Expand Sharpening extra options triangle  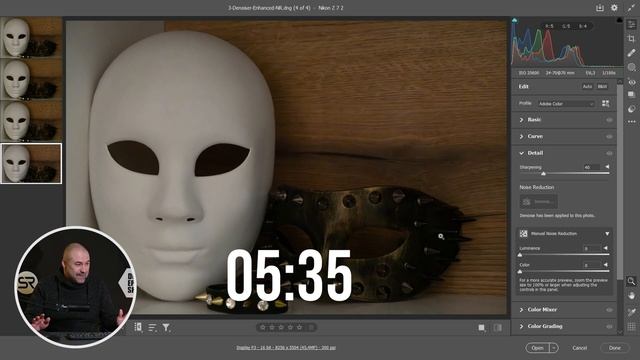(x=607, y=167)
